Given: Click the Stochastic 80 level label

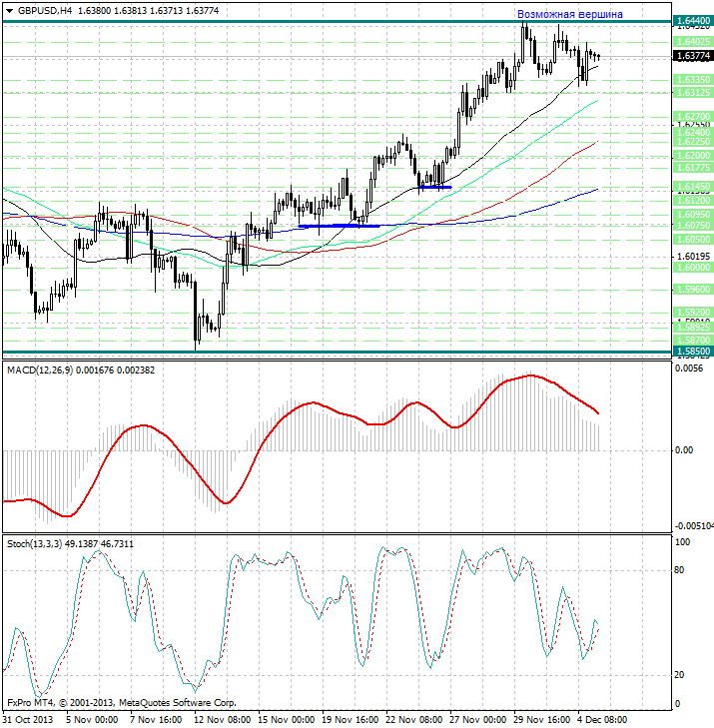Looking at the screenshot, I should point(679,569).
